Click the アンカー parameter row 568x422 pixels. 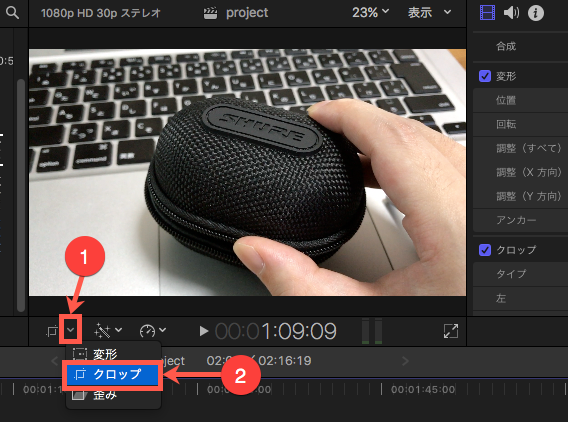pos(521,220)
